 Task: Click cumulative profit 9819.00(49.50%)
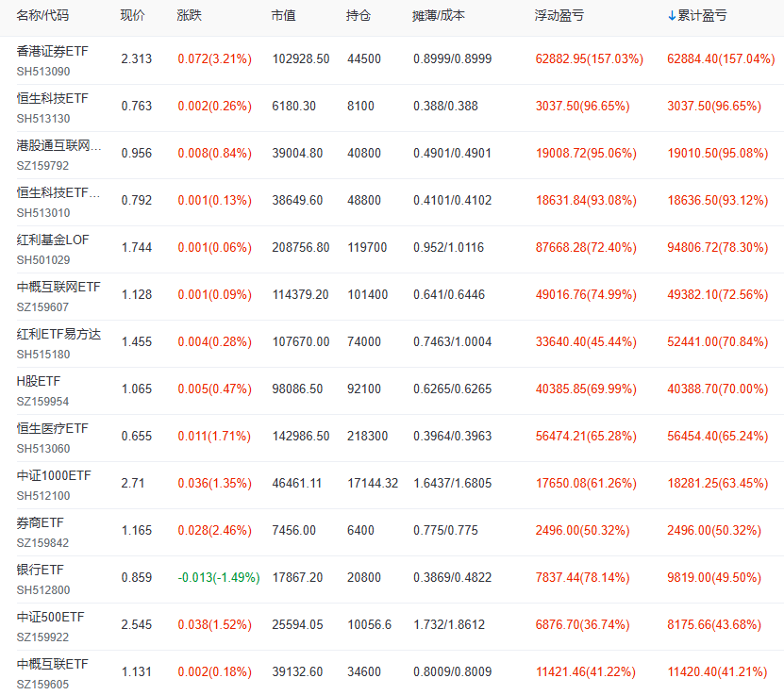[x=714, y=577]
